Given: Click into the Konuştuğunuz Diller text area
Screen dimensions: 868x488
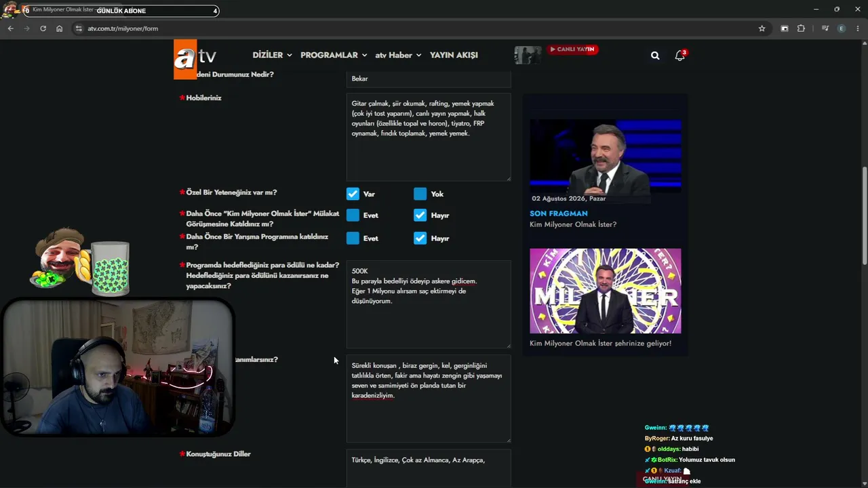Looking at the screenshot, I should click(429, 468).
